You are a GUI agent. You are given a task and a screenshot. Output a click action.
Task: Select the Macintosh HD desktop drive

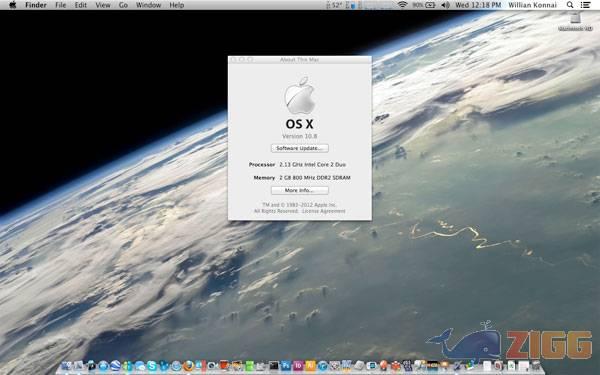575,21
